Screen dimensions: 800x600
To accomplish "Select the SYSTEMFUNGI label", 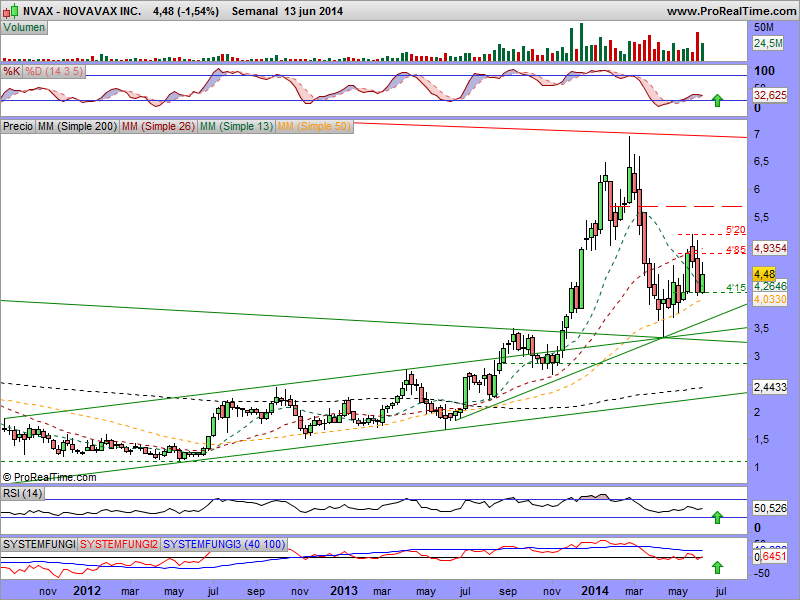I will point(39,544).
